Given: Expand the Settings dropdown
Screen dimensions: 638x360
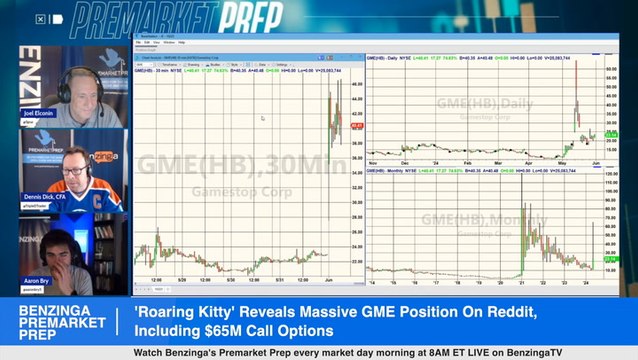Looking at the screenshot, I should [x=282, y=65].
